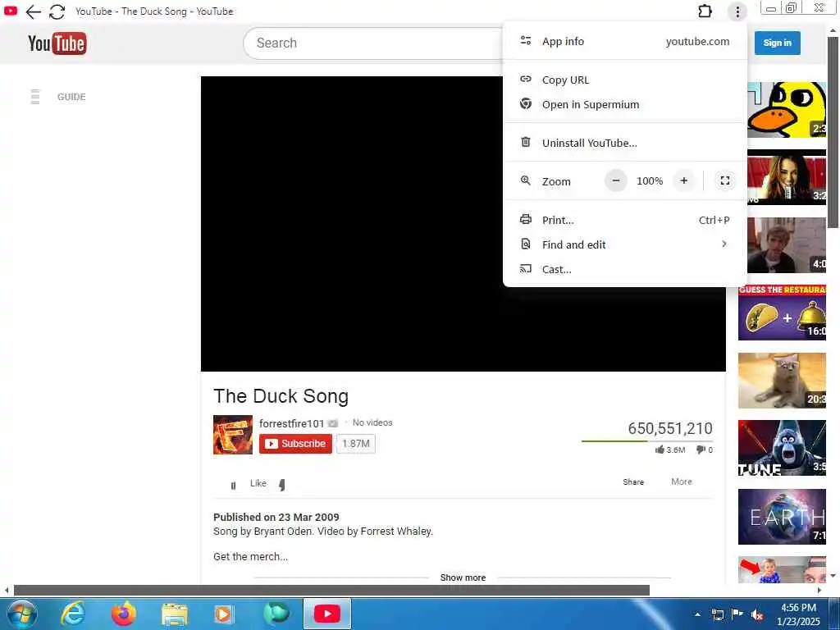Click the back arrow in the title bar
Screen dimensions: 840x630
click(33, 11)
